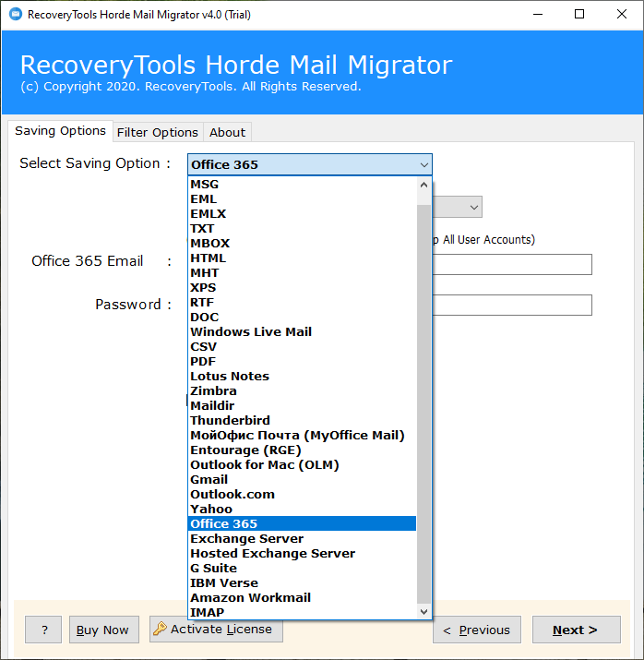644x660 pixels.
Task: Select the TXT saving format
Action: coord(302,229)
